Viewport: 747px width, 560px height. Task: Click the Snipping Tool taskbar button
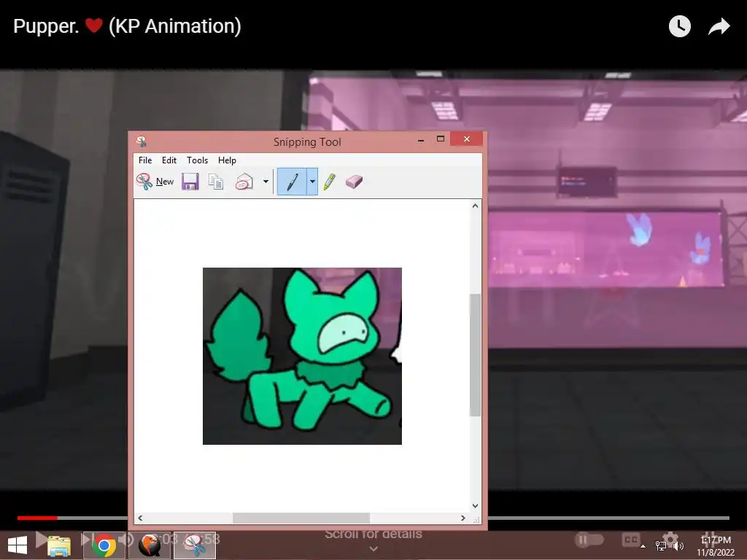pos(194,545)
